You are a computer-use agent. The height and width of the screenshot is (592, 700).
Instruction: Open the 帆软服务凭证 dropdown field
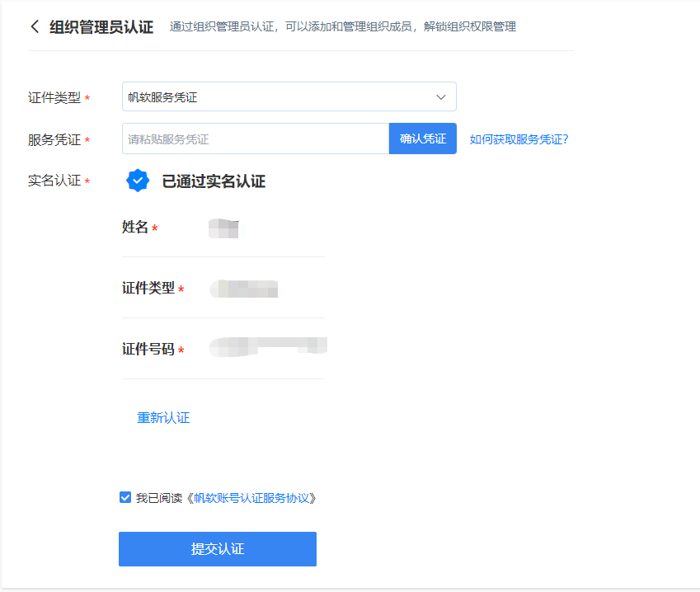[x=280, y=97]
